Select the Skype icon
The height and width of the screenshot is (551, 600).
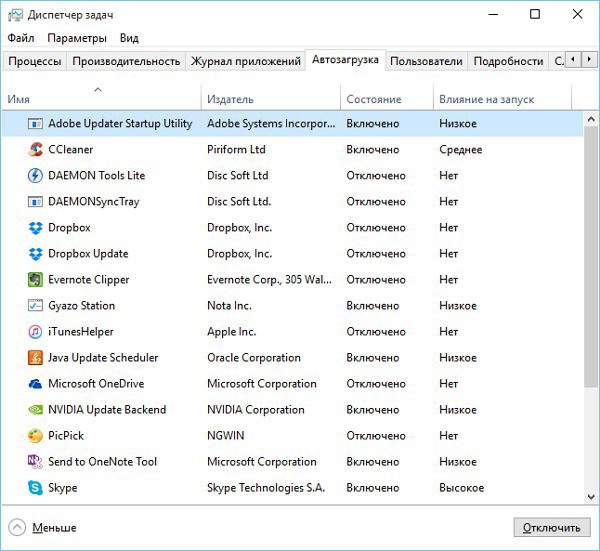35,488
